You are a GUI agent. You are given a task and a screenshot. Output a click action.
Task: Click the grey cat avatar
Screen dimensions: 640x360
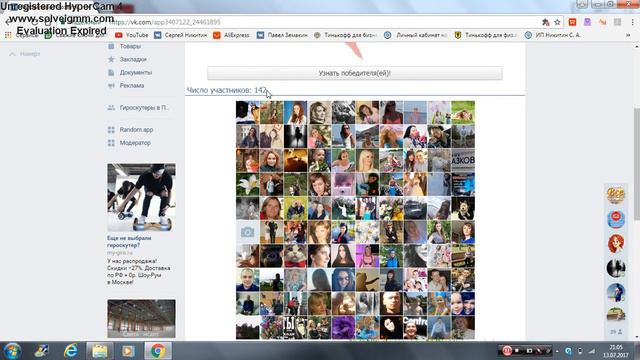[x=295, y=256]
